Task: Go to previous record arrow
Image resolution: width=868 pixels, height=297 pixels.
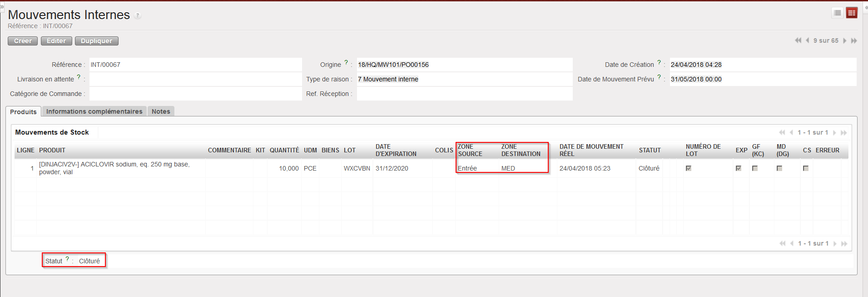Action: [807, 40]
